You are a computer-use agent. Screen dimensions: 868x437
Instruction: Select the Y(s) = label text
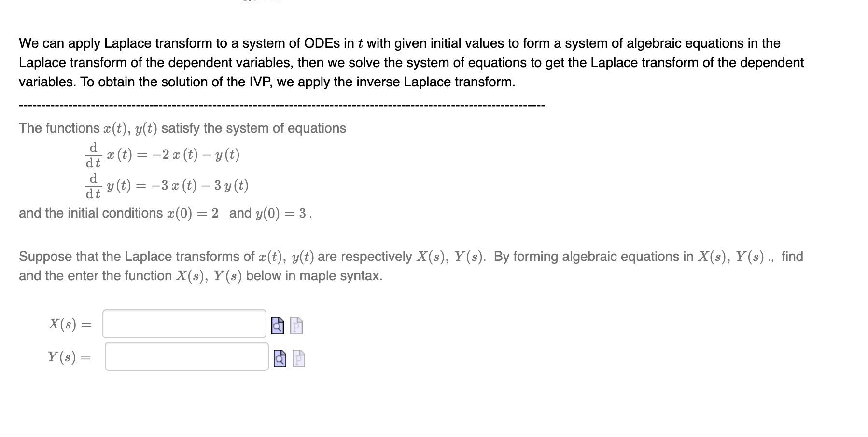[x=70, y=358]
